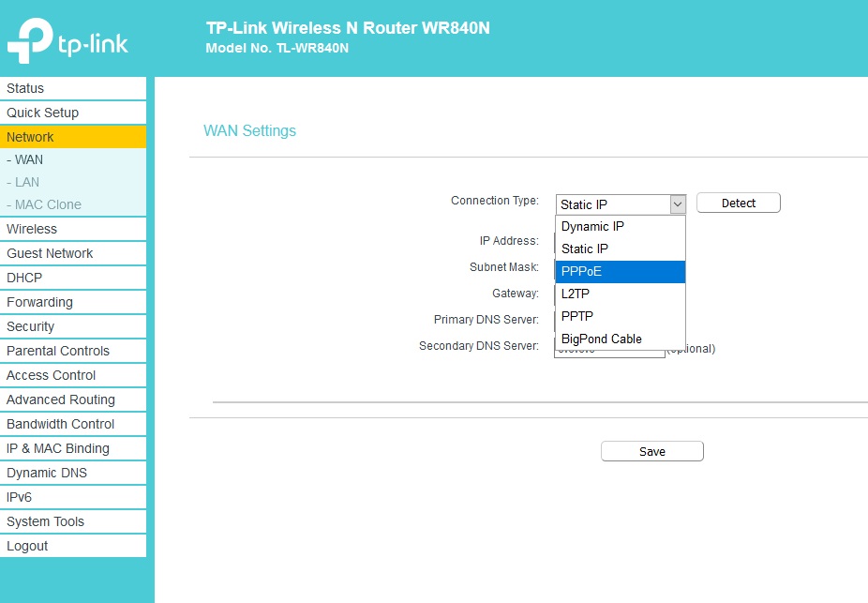868x603 pixels.
Task: Open System Tools menu
Action: pyautogui.click(x=73, y=521)
